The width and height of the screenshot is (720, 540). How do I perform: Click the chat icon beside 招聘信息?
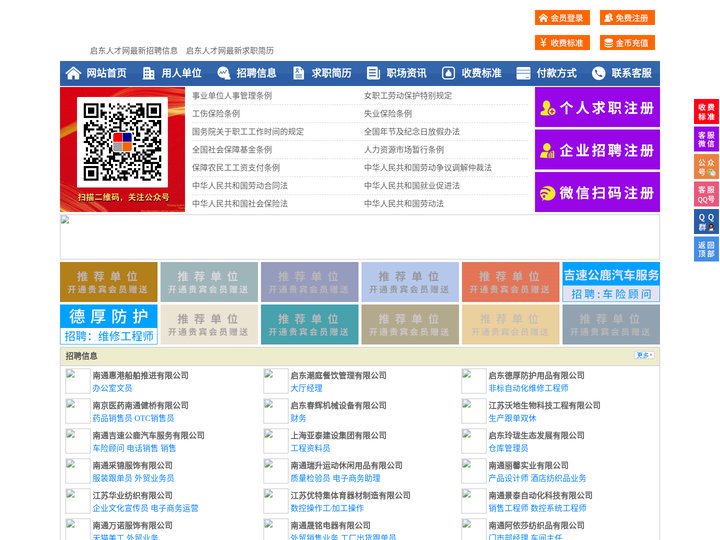(x=224, y=73)
